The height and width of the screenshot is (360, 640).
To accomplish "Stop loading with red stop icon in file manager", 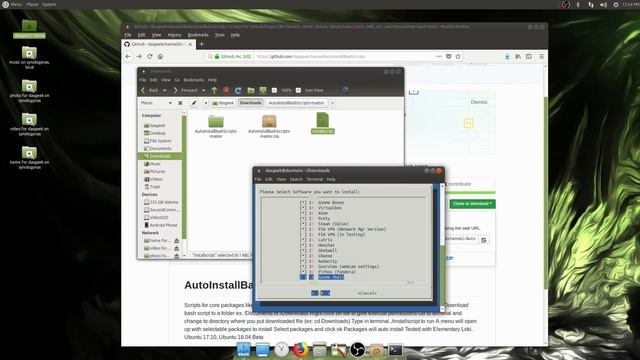I will (226, 90).
